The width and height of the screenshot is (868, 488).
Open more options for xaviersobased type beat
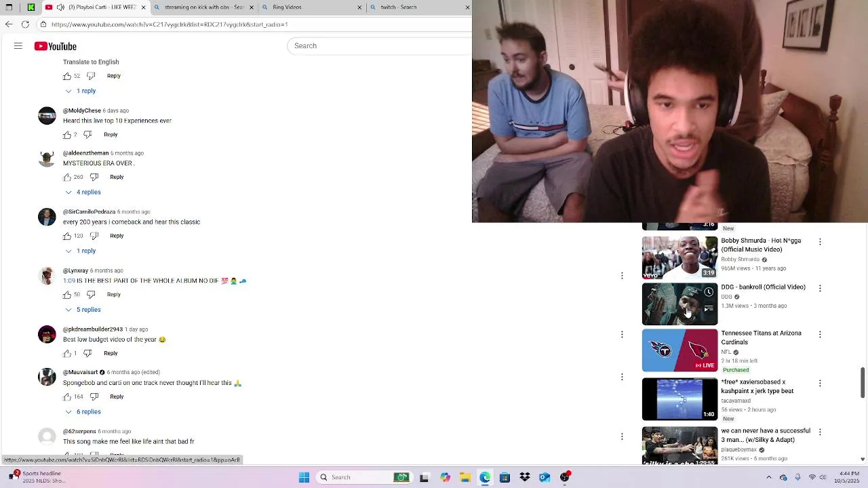pyautogui.click(x=820, y=383)
